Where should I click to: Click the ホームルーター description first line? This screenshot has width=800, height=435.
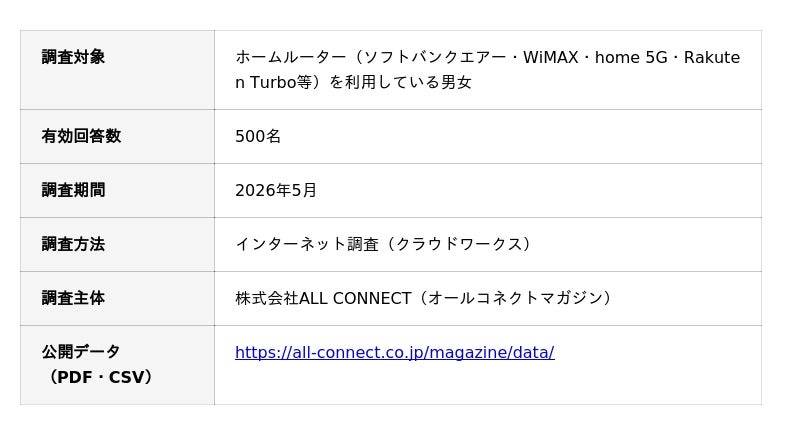click(487, 57)
